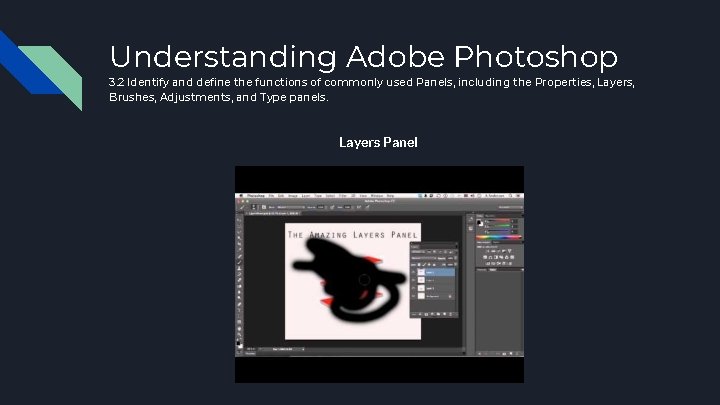Viewport: 720px width, 405px height.
Task: Open the Layer menu in menu bar
Action: point(306,196)
